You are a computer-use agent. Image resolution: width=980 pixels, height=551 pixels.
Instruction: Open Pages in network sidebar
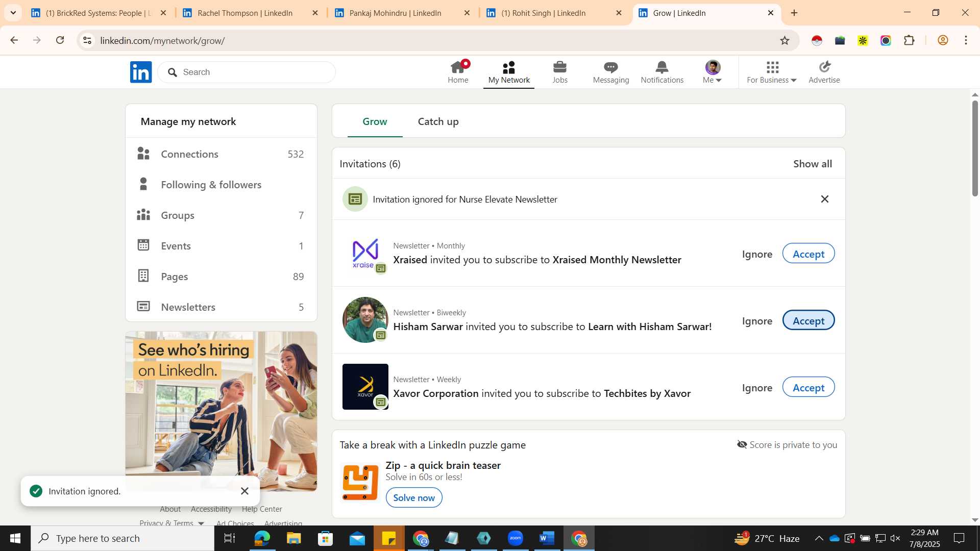(x=221, y=276)
